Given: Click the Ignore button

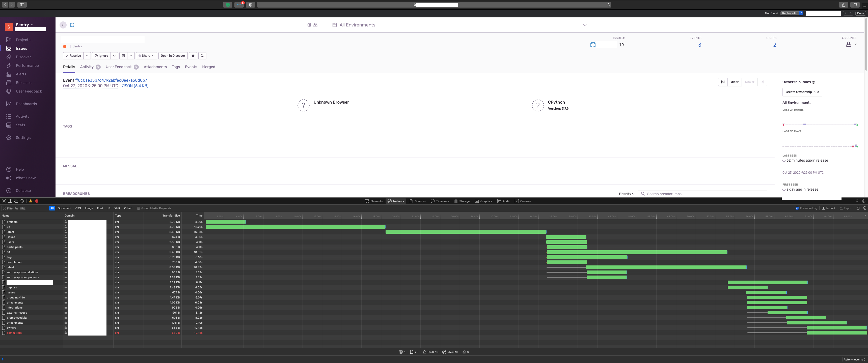Looking at the screenshot, I should point(101,55).
